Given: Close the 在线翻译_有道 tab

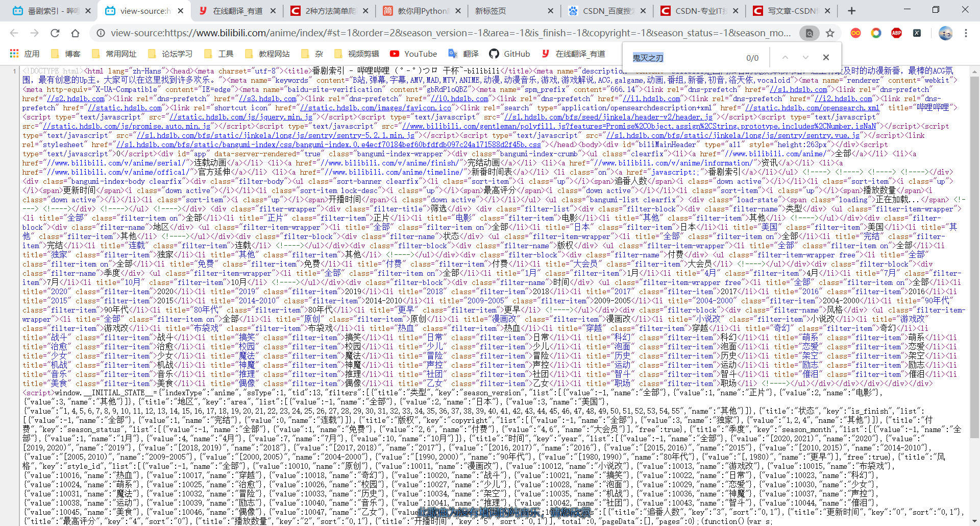Looking at the screenshot, I should [x=273, y=11].
